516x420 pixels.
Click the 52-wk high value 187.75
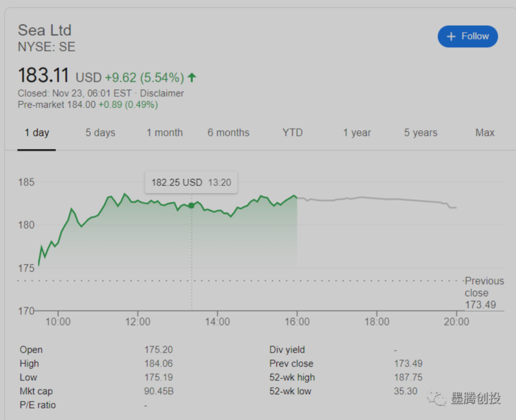[x=408, y=377]
